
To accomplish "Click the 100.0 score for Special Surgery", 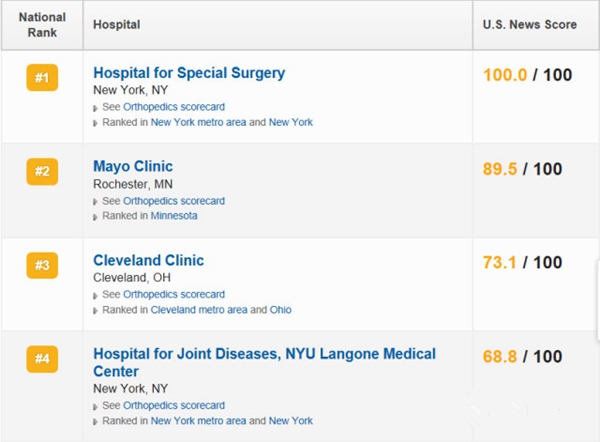I will (507, 76).
